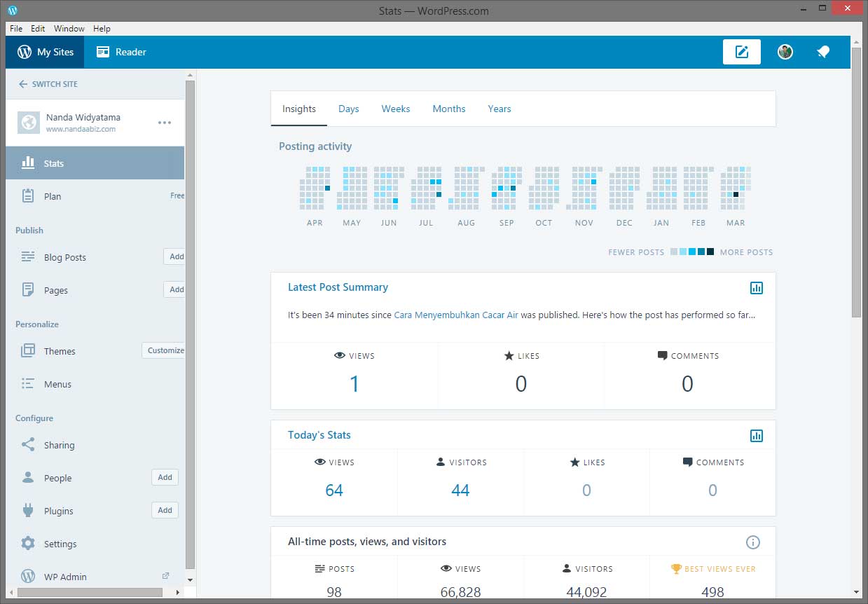This screenshot has width=868, height=604.
Task: Click the site globe icon for nandaabiz.com
Action: [x=29, y=123]
